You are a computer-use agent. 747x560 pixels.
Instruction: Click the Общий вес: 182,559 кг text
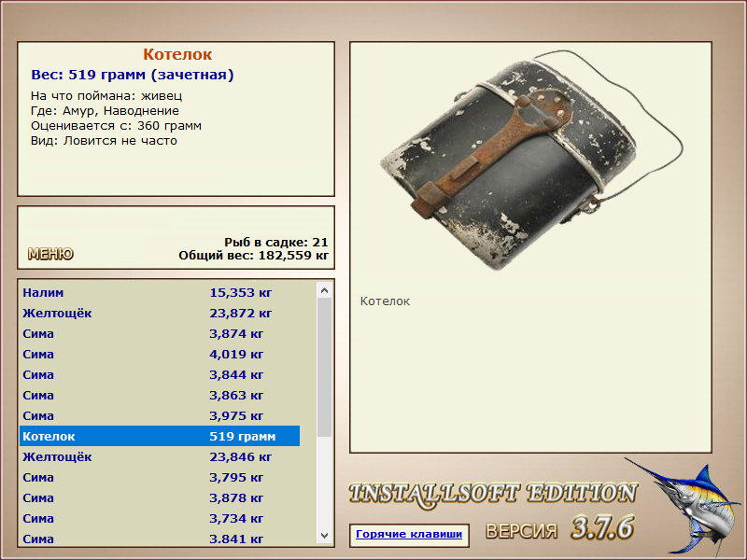253,256
